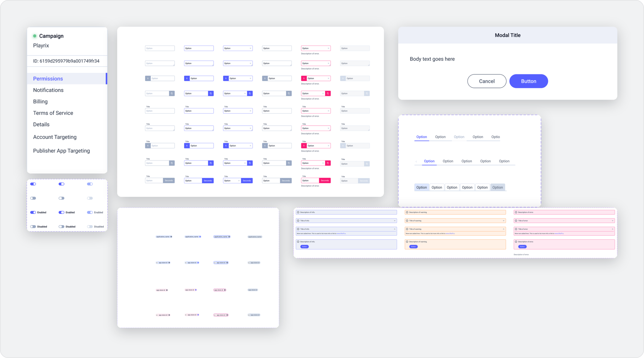This screenshot has height=358, width=644.
Task: Toggle the faded Disabled switch
Action: click(90, 227)
